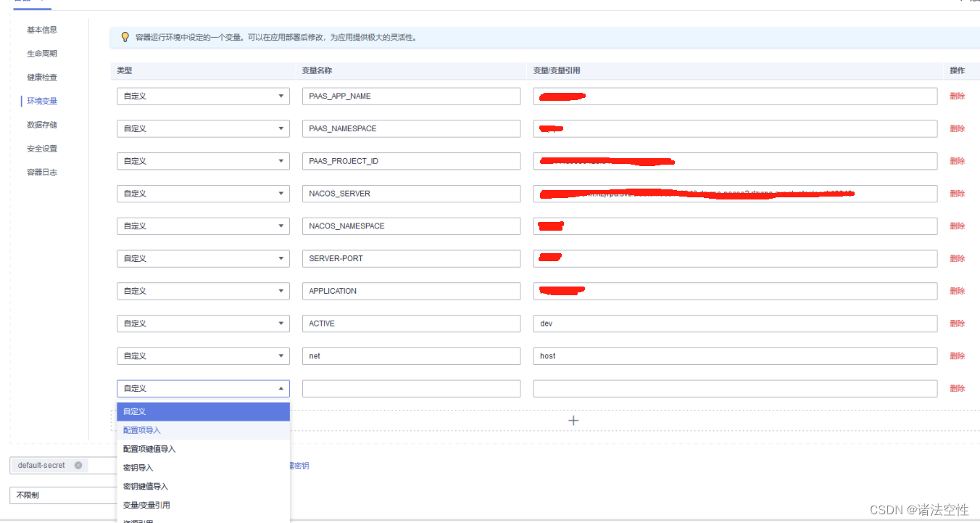The image size is (980, 523).
Task: Choose 配置项导入 option in dropdown list
Action: pos(203,430)
